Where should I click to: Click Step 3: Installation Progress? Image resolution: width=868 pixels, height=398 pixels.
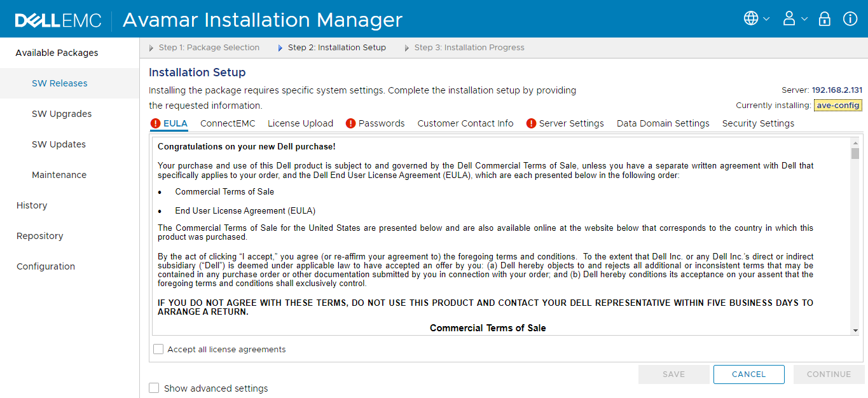pyautogui.click(x=469, y=48)
